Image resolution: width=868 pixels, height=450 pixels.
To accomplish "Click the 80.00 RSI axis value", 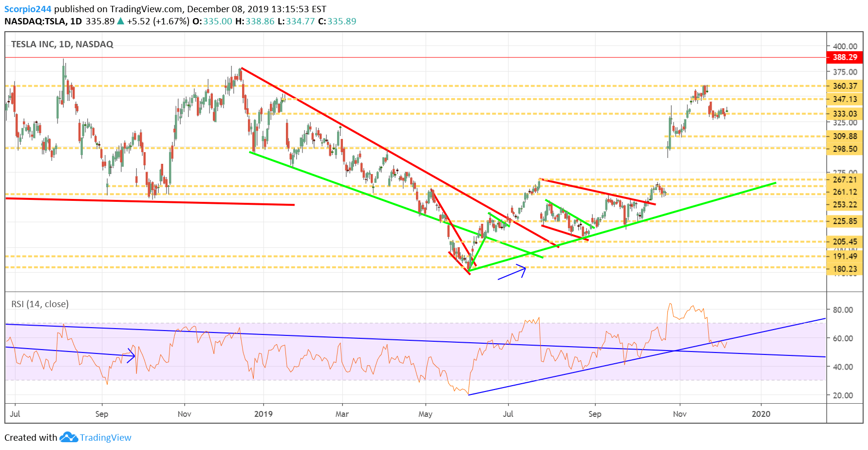I will (843, 310).
